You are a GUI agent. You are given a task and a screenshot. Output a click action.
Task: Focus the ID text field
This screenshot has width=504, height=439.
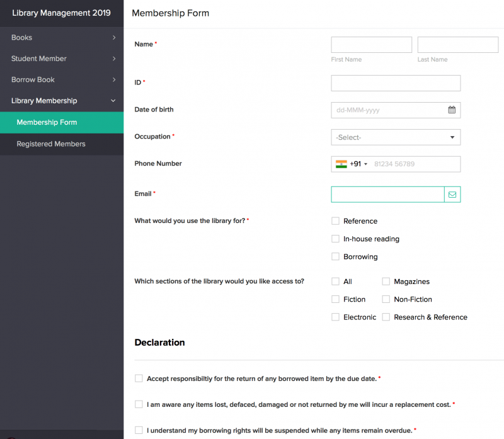pos(396,83)
